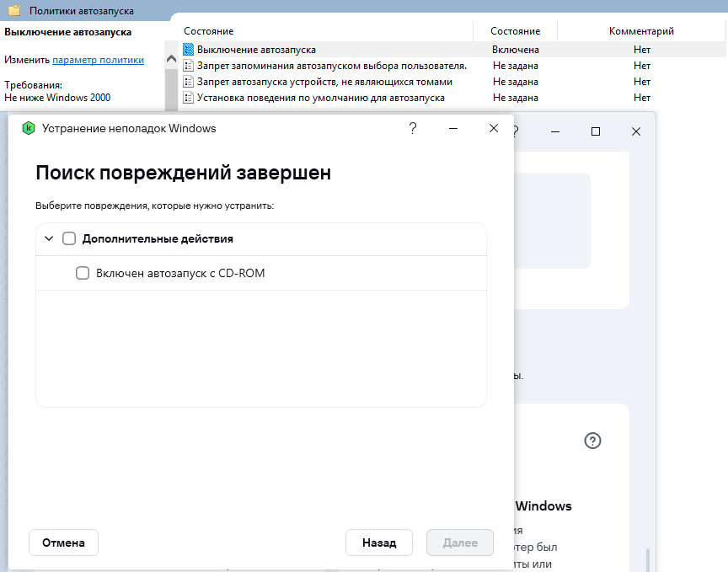Check the Дополнительные действия checkbox
Screen dimensions: 728x572
click(69, 238)
